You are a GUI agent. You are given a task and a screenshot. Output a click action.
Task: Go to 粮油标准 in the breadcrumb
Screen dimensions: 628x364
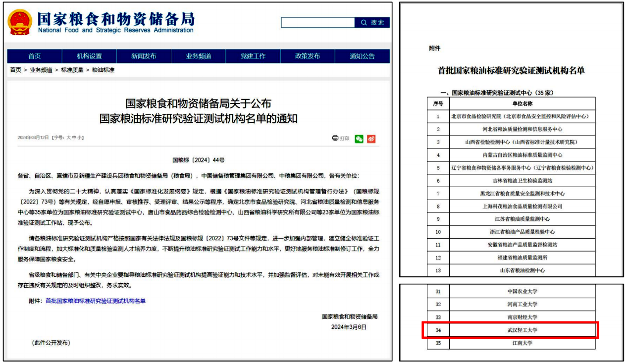pos(103,70)
